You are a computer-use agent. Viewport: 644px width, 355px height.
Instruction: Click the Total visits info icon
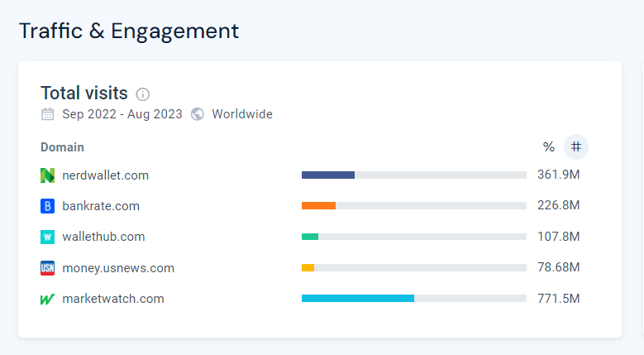(x=142, y=94)
